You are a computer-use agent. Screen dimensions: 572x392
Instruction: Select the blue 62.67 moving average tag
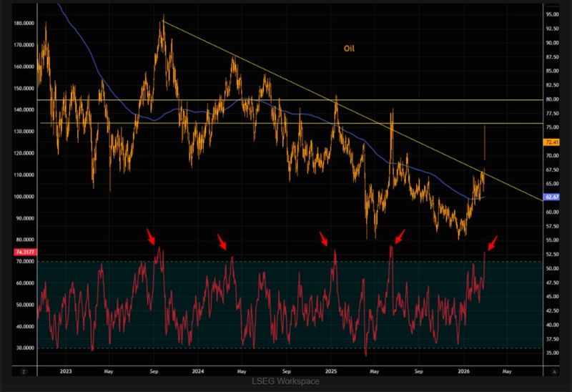(x=551, y=197)
